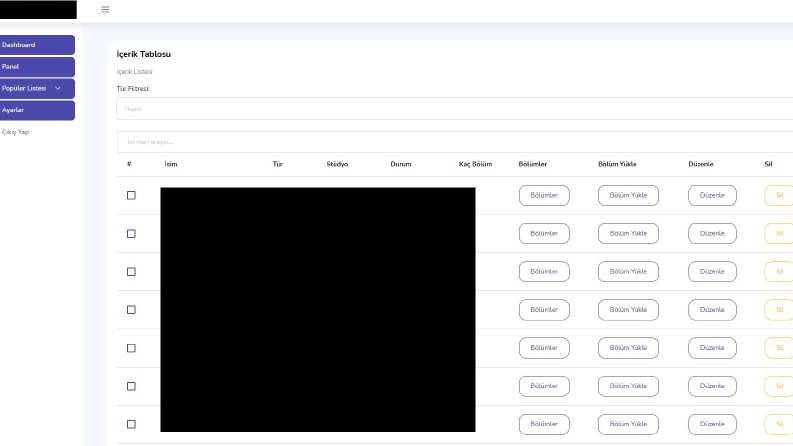Click the yellow Sil button, third row
This screenshot has width=793, height=446.
[779, 272]
